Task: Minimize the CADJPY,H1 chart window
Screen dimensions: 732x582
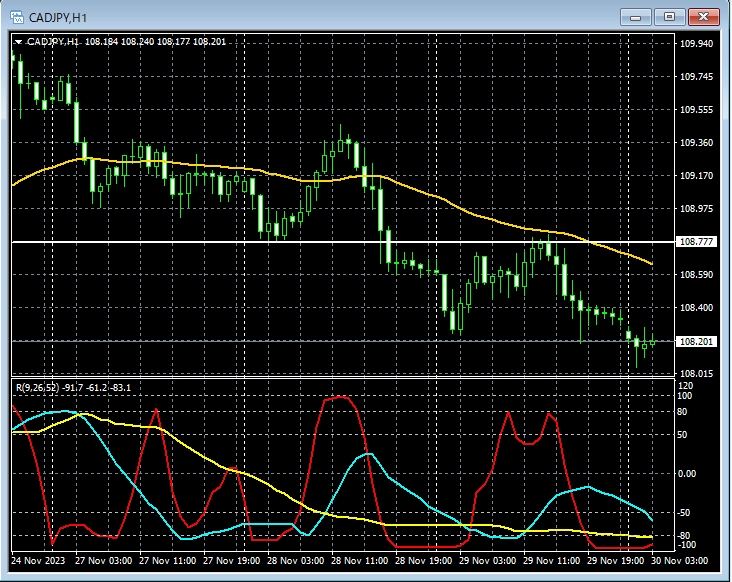Action: [x=635, y=17]
